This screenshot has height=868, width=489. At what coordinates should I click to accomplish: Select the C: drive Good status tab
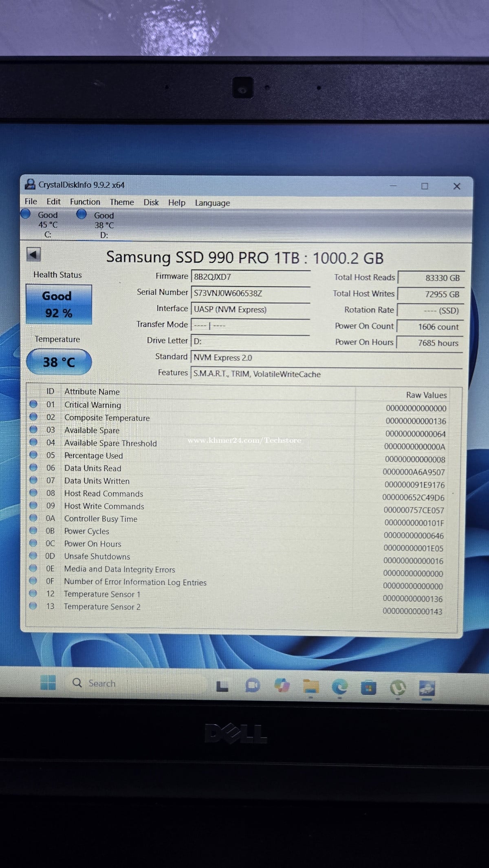pyautogui.click(x=40, y=224)
